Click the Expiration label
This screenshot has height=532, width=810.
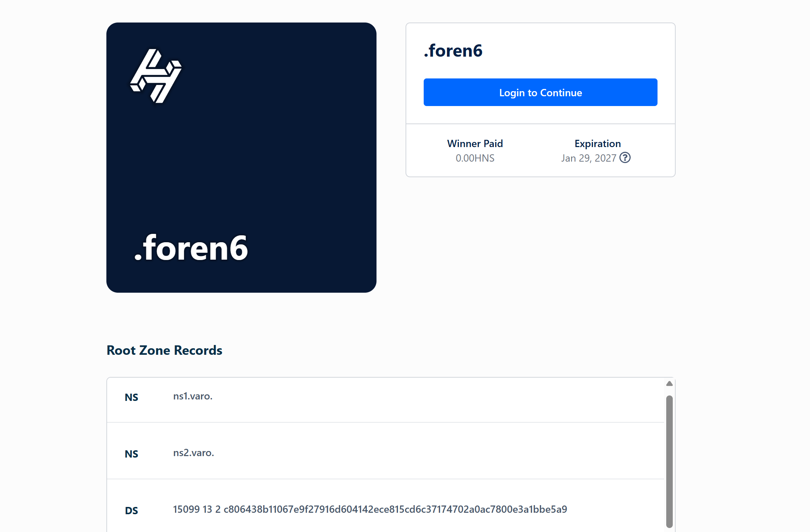(x=598, y=143)
